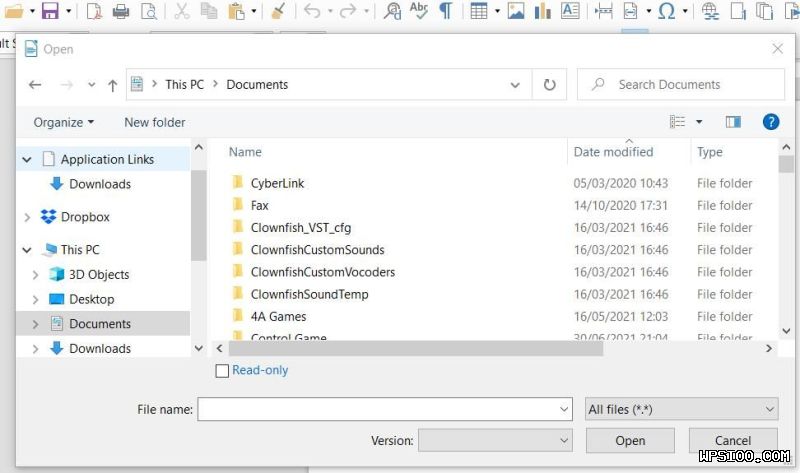
Task: Open the dialog help question mark icon
Action: pos(770,122)
